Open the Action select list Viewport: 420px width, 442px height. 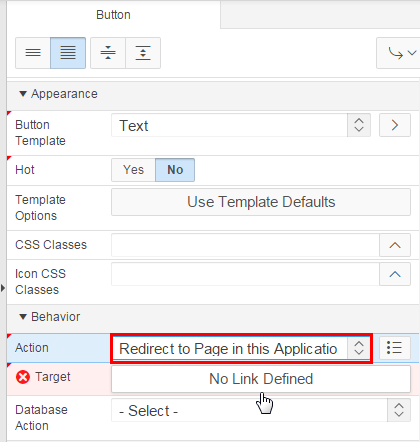click(241, 348)
